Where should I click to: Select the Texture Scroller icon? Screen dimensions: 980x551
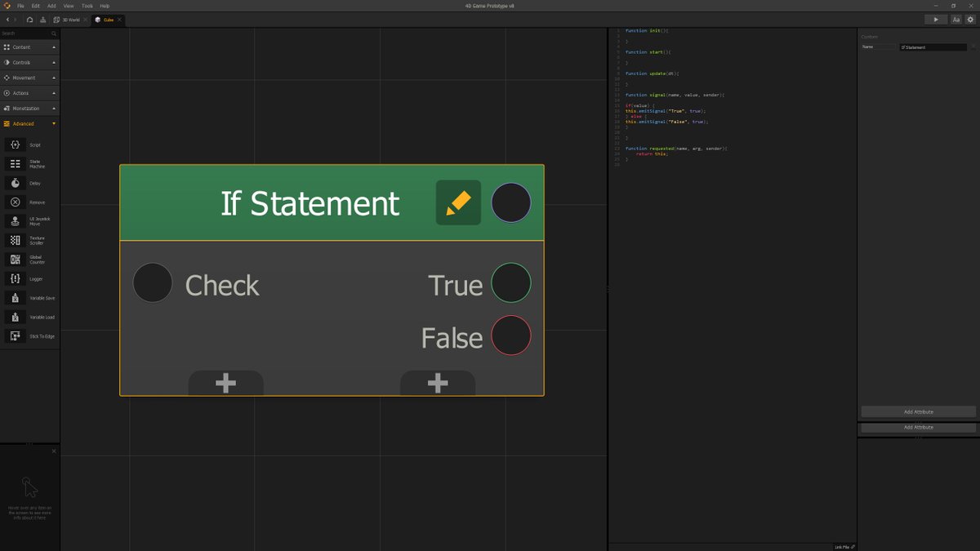pos(15,239)
